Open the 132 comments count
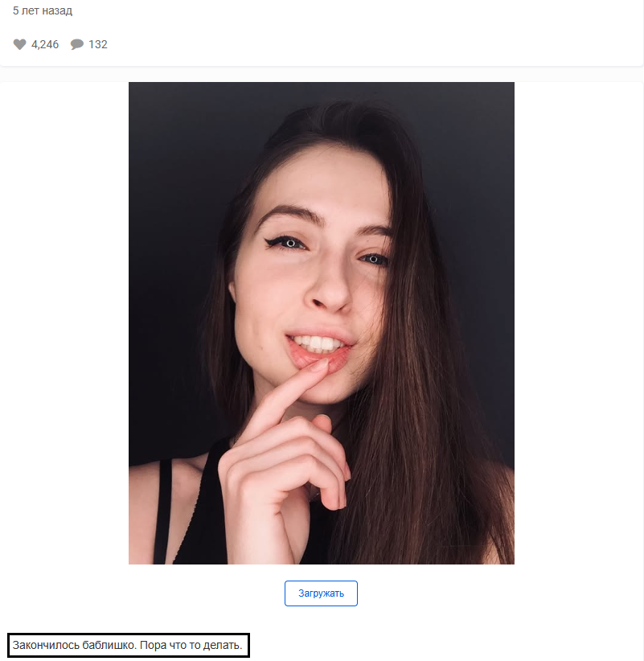 pyautogui.click(x=98, y=44)
